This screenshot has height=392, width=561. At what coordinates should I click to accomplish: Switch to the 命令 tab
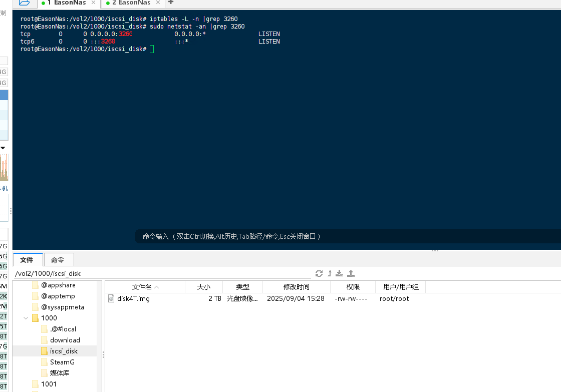58,260
